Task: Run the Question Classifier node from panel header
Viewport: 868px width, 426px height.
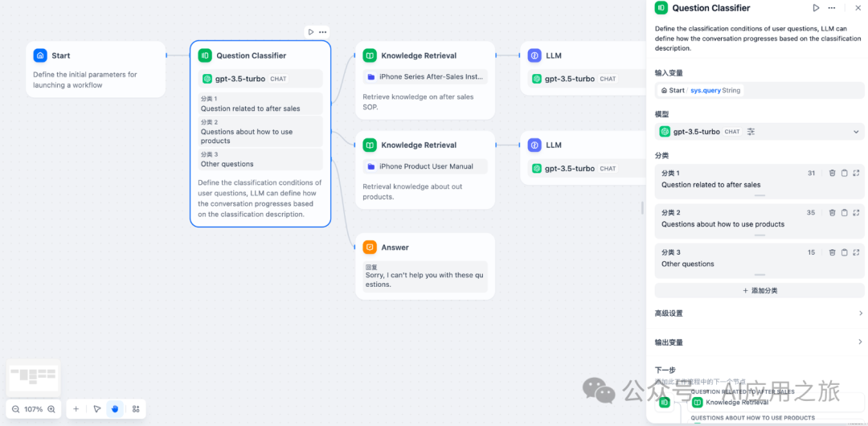Action: point(816,8)
